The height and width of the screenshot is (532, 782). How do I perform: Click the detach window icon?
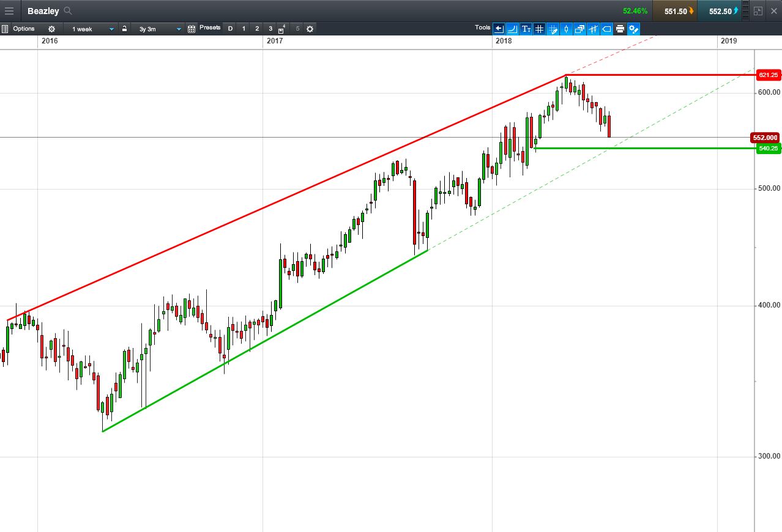[758, 11]
